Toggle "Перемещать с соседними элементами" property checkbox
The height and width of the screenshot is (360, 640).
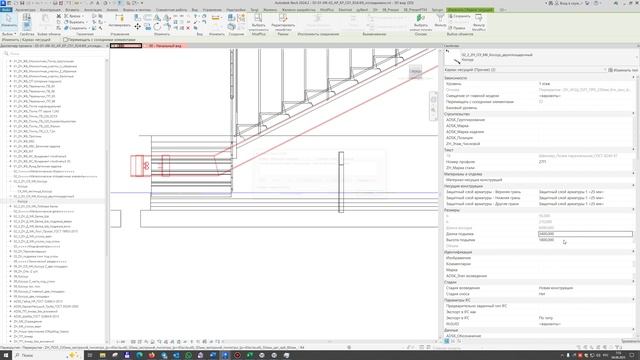coord(541,102)
